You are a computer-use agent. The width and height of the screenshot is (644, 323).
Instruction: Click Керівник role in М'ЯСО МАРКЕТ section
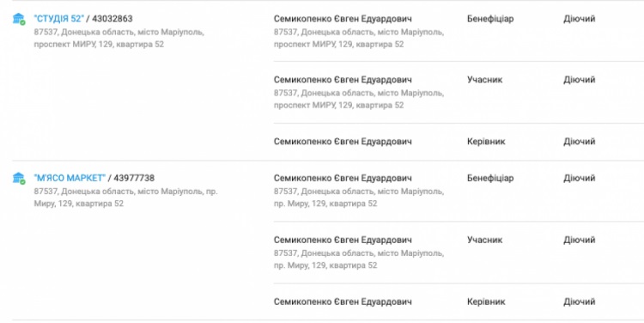click(486, 302)
